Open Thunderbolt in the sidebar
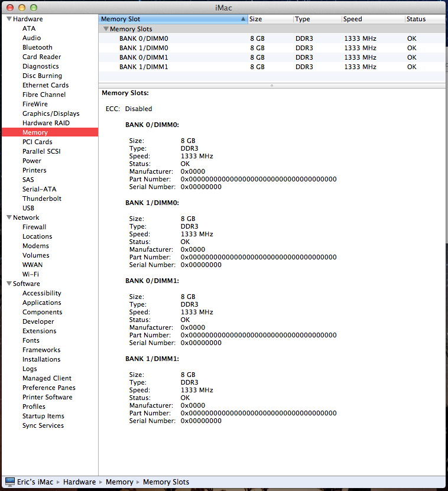 coord(42,199)
